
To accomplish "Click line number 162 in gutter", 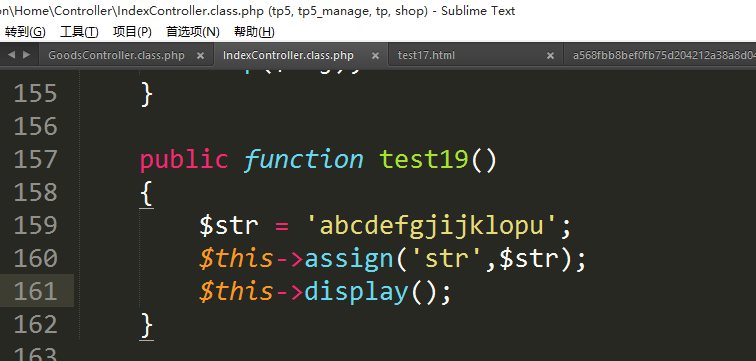I will (x=36, y=324).
